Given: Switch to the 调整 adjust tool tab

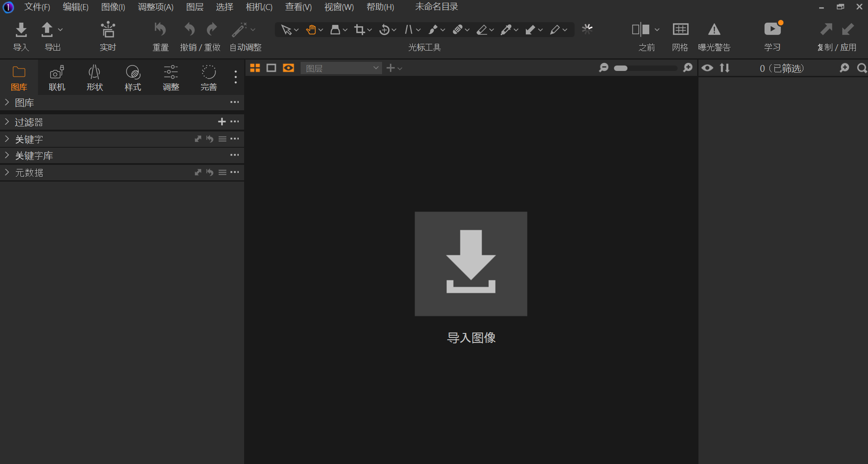Looking at the screenshot, I should pyautogui.click(x=171, y=78).
